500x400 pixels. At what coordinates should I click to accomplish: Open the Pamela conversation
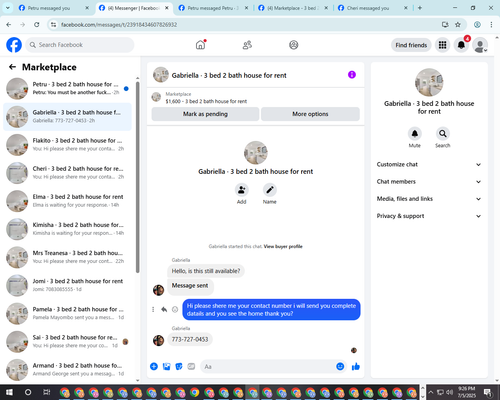tap(67, 313)
